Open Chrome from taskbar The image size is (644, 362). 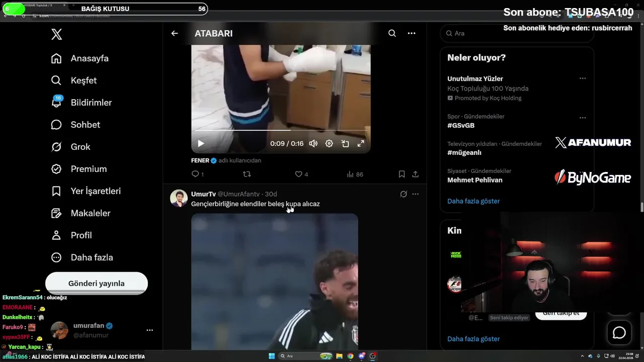click(x=351, y=356)
